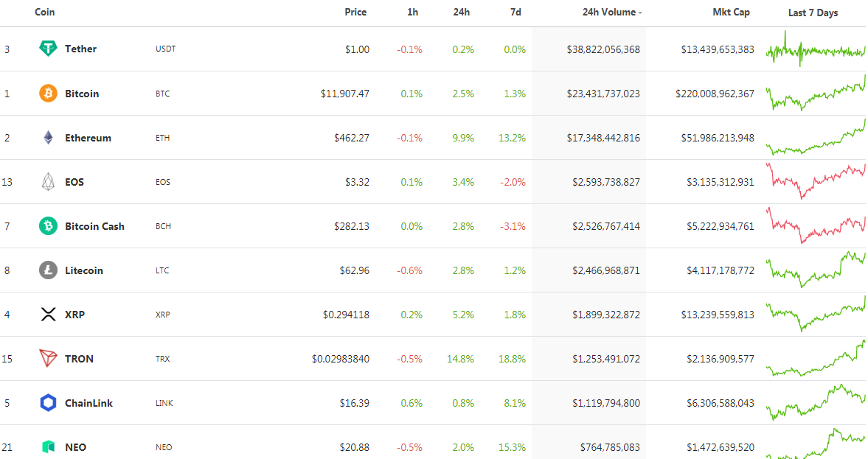Image resolution: width=868 pixels, height=459 pixels.
Task: Click the XRP logo icon
Action: [x=48, y=315]
